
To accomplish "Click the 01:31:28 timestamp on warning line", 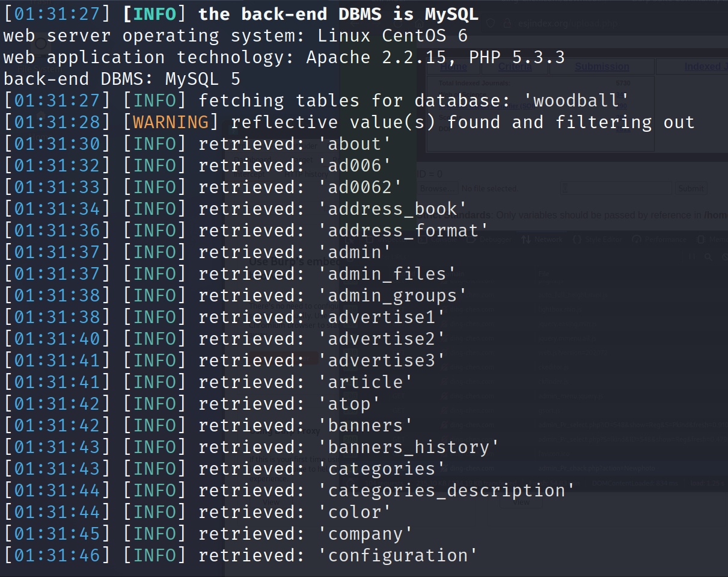I will coord(57,122).
